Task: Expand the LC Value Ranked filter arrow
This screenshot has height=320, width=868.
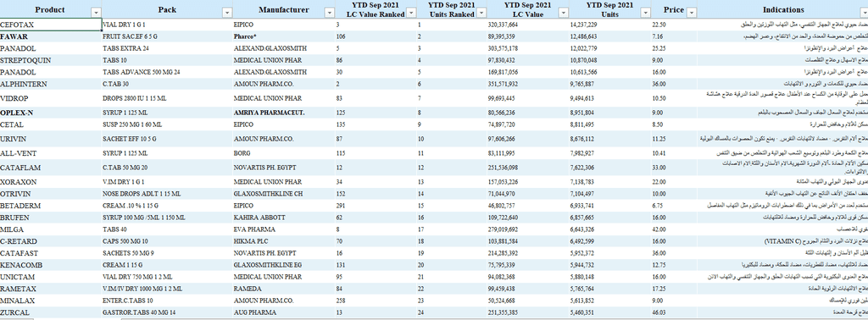Action: coord(411,13)
